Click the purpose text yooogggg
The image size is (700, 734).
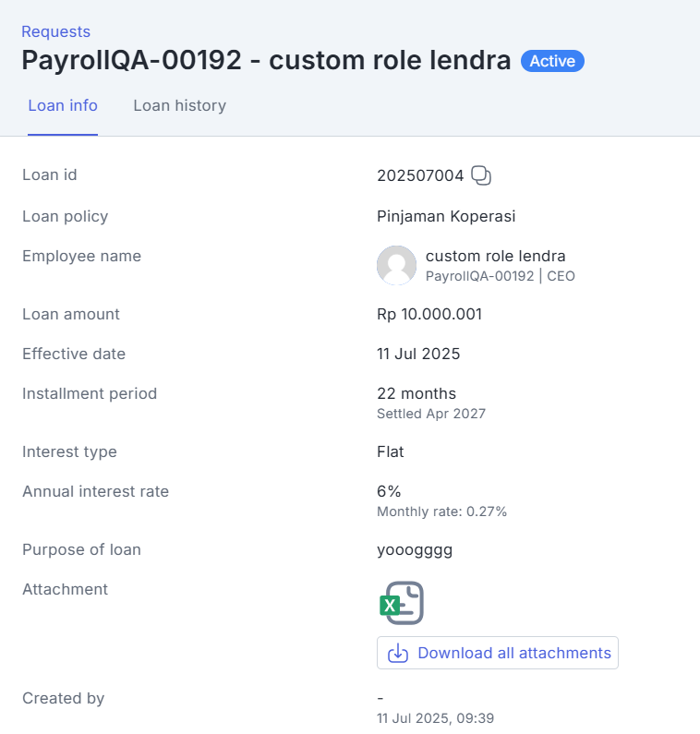pos(415,549)
